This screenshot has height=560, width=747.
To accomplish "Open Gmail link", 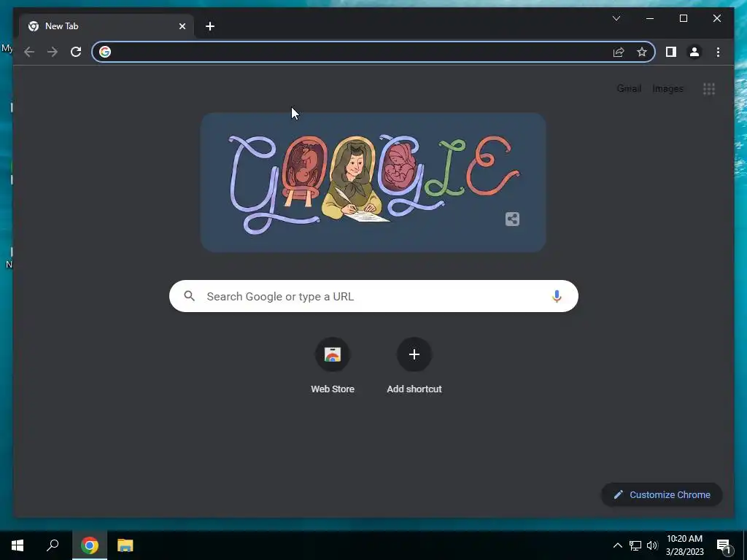I will click(629, 88).
